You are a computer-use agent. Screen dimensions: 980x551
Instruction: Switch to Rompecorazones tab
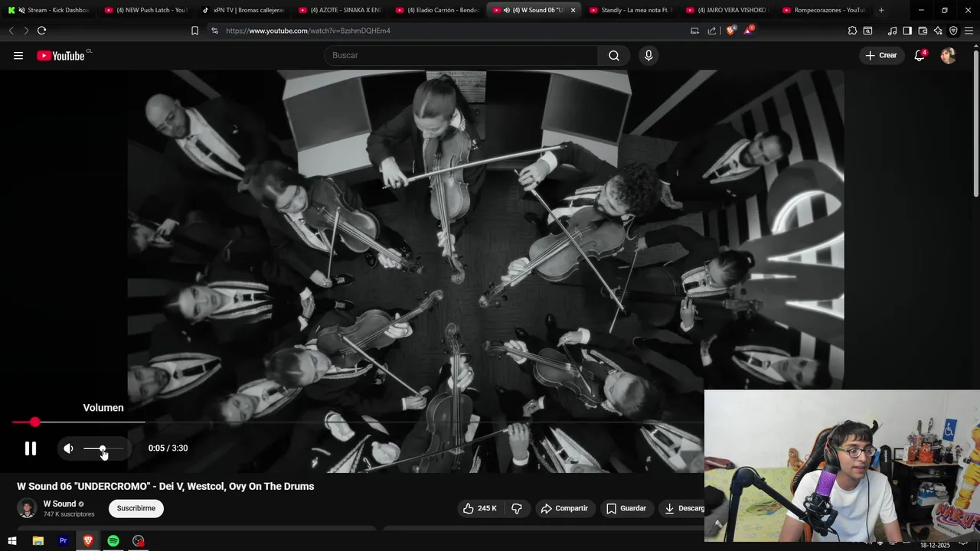click(824, 10)
